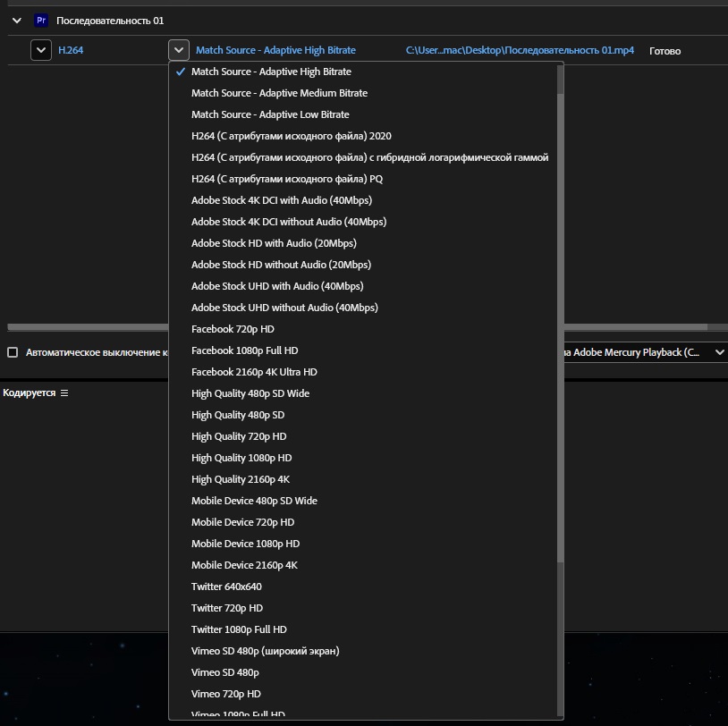
Task: Open the Adobe Mercury Playback renderer dropdown
Action: (x=719, y=352)
